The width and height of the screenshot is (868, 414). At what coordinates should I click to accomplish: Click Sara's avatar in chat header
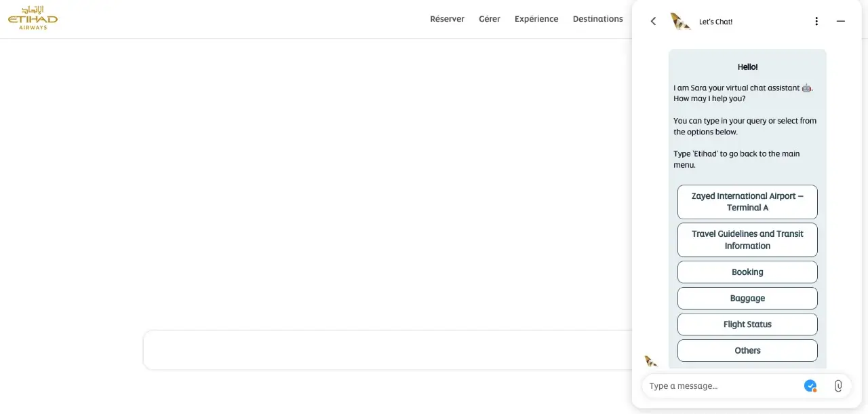click(x=680, y=21)
